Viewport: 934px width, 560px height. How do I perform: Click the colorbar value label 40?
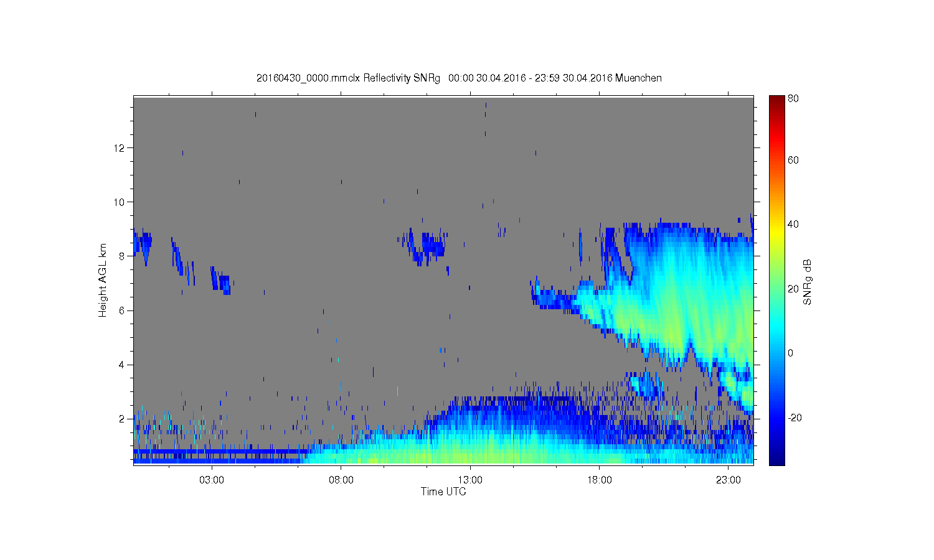tap(793, 225)
